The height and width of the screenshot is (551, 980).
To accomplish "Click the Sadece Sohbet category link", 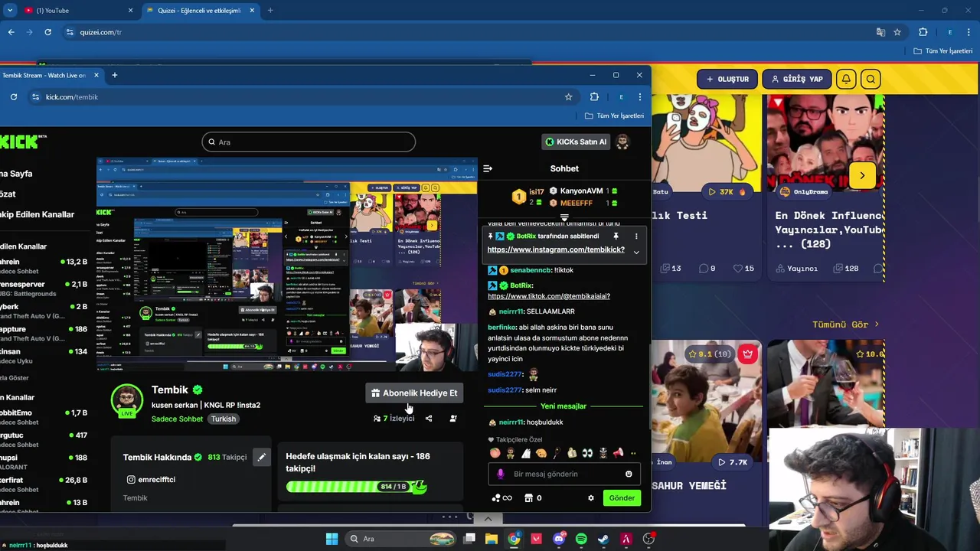I will (177, 419).
